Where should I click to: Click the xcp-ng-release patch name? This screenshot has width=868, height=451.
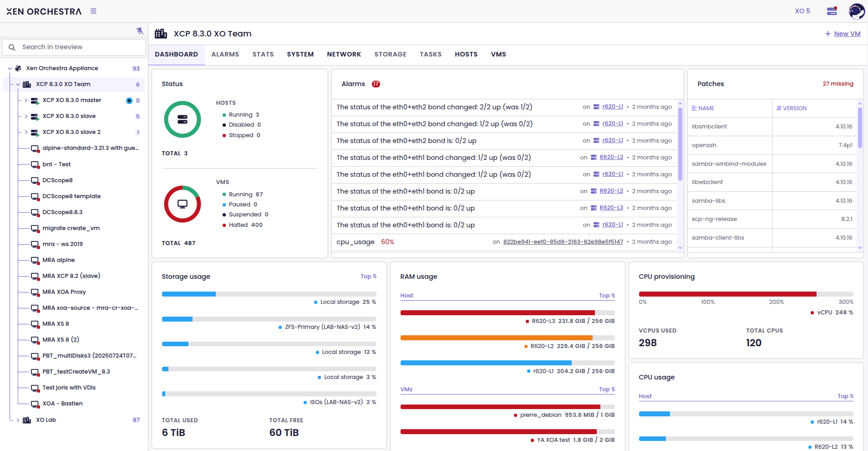(714, 219)
